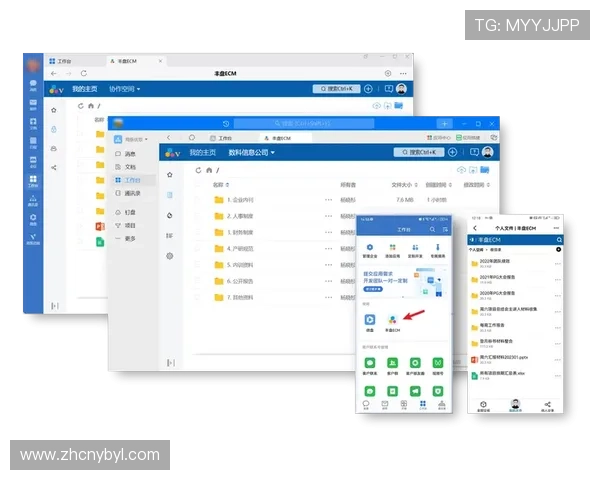Open more options for 3. 财务制度 folder
The image size is (600, 480).
tap(328, 232)
